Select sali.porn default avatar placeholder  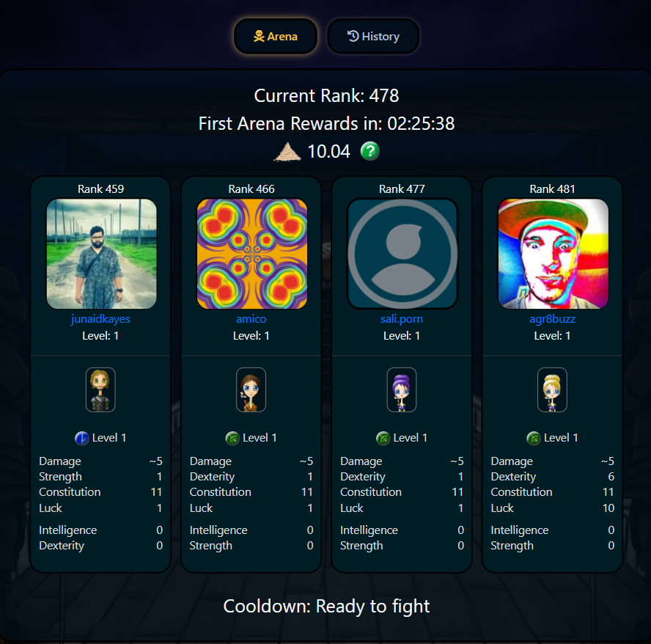point(402,254)
